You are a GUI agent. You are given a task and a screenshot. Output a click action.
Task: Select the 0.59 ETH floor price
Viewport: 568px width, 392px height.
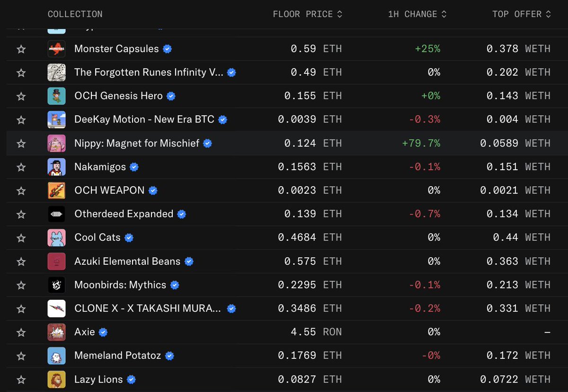click(316, 49)
